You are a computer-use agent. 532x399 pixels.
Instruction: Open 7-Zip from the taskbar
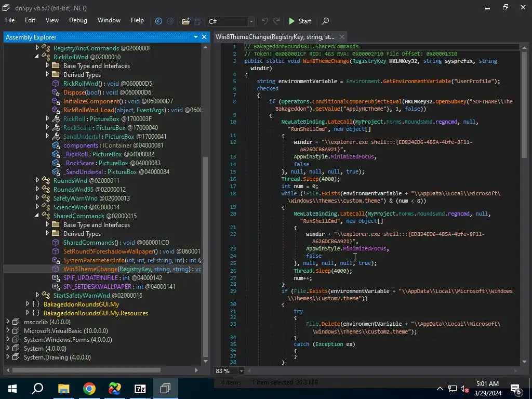point(140,389)
